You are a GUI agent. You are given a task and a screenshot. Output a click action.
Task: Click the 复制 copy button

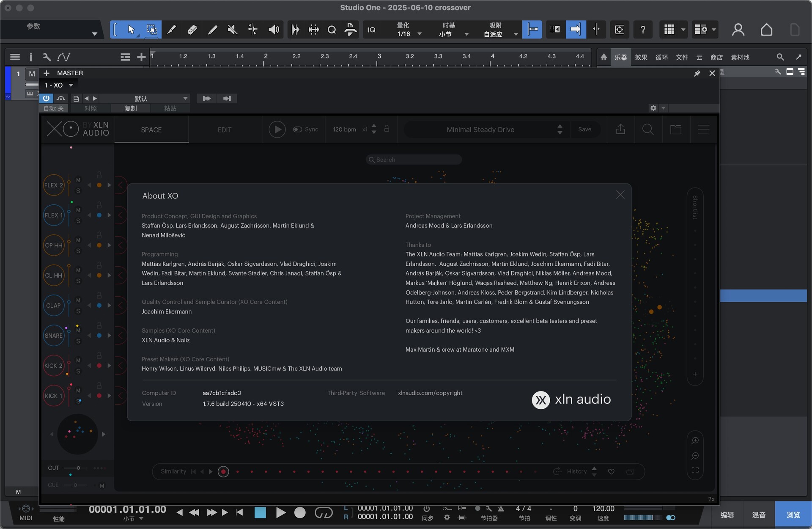[x=131, y=108]
